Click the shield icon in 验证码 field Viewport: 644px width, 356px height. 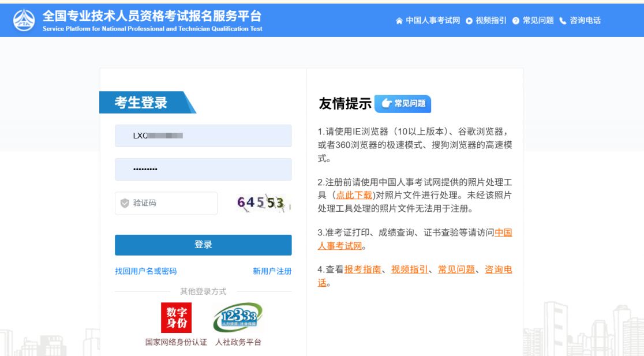125,203
